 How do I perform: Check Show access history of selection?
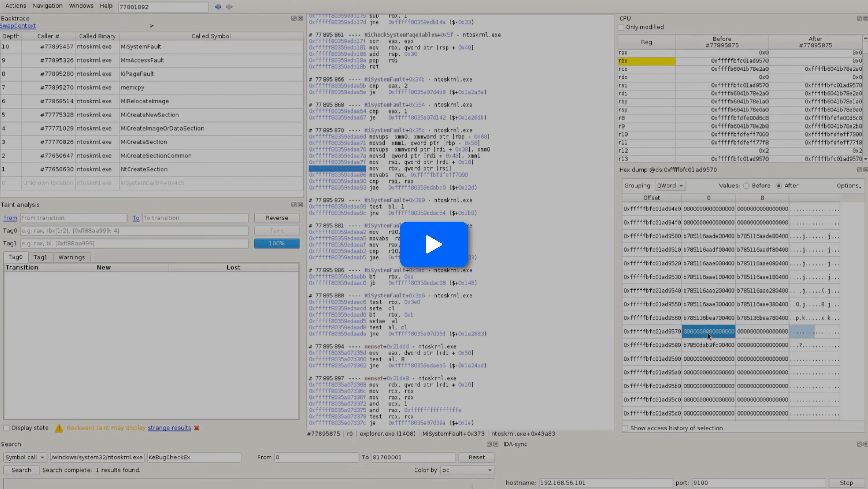[625, 428]
